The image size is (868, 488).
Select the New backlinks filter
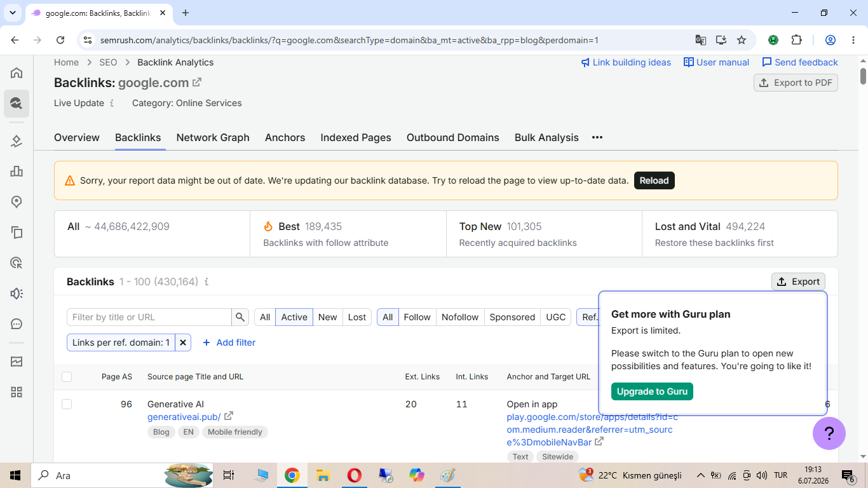coord(328,317)
